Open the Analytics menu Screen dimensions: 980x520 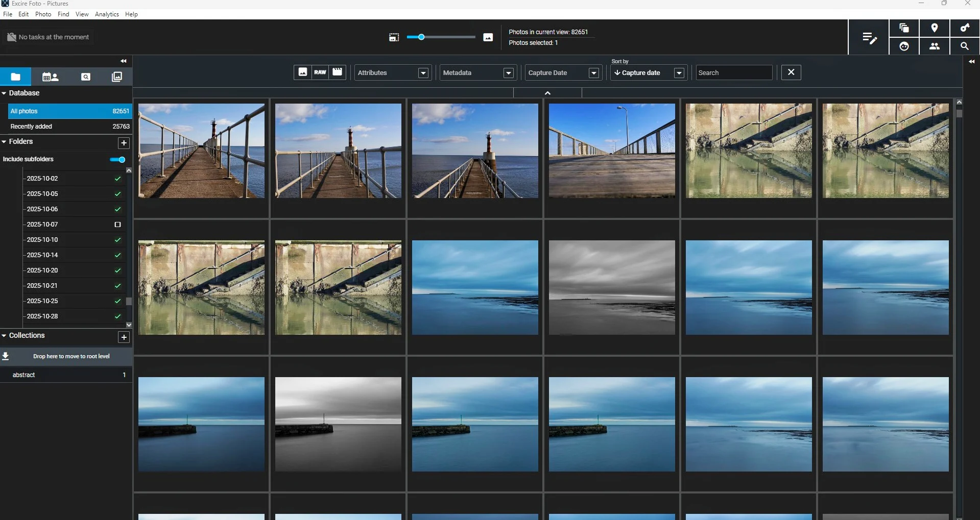point(107,14)
